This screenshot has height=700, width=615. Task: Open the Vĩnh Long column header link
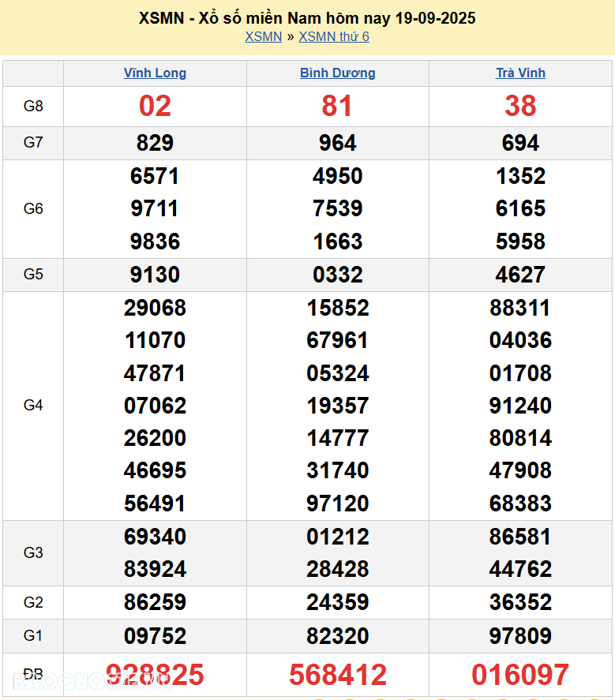pos(155,73)
